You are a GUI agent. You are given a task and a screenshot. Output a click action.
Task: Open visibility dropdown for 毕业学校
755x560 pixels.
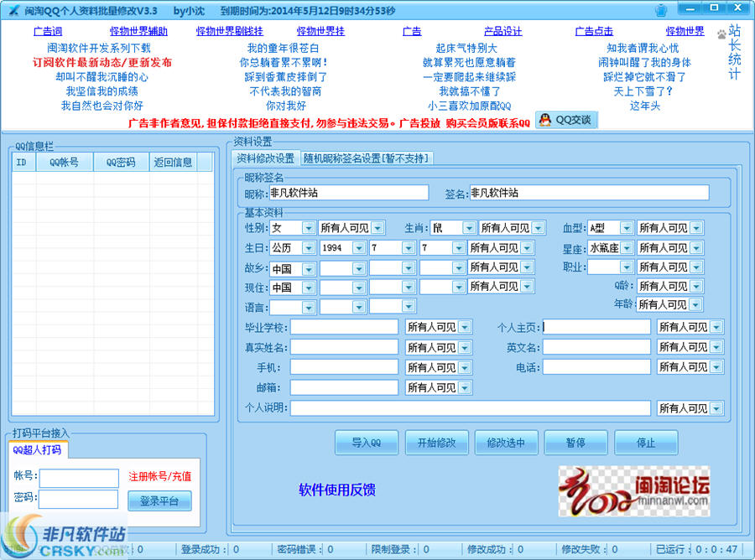(439, 327)
